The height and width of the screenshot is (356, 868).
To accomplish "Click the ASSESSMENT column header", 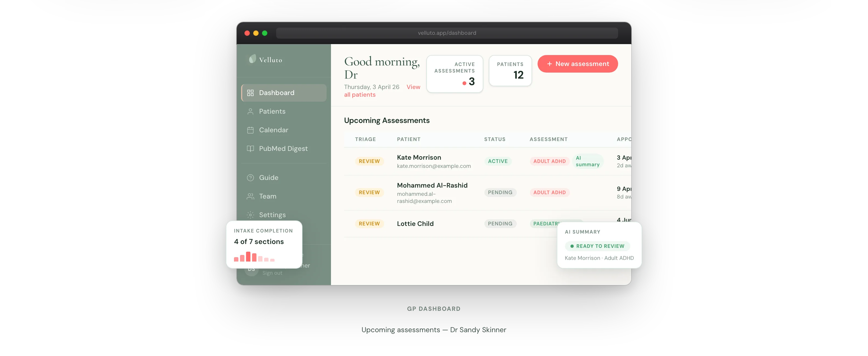I will [x=548, y=139].
